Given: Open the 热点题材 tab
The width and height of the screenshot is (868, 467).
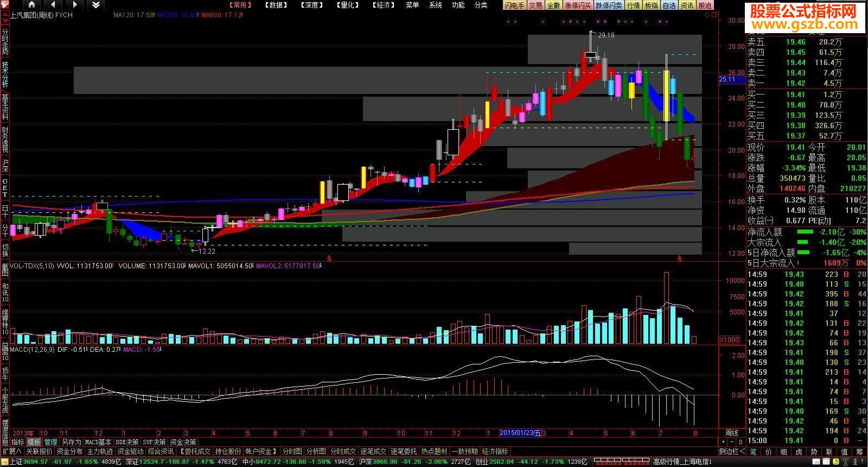Looking at the screenshot, I should 435,451.
